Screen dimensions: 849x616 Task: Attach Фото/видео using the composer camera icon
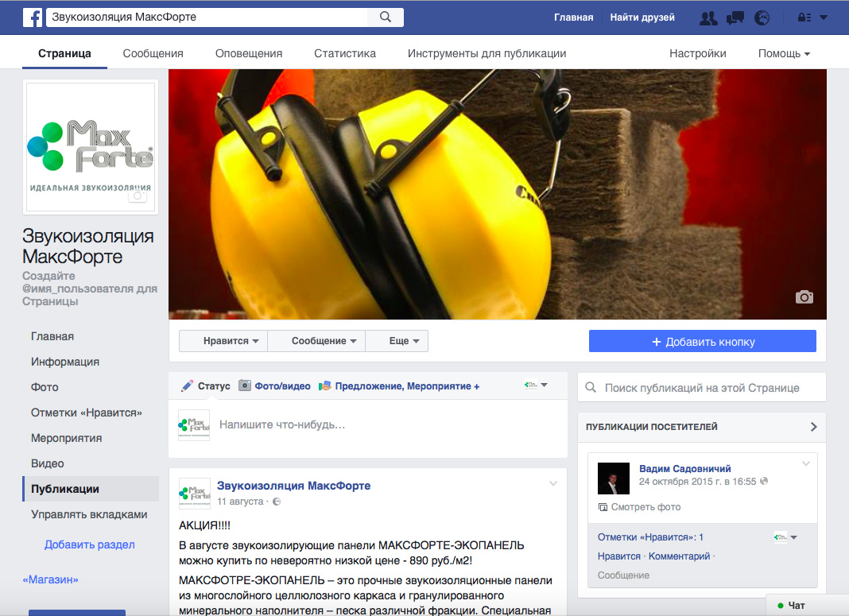(x=245, y=385)
